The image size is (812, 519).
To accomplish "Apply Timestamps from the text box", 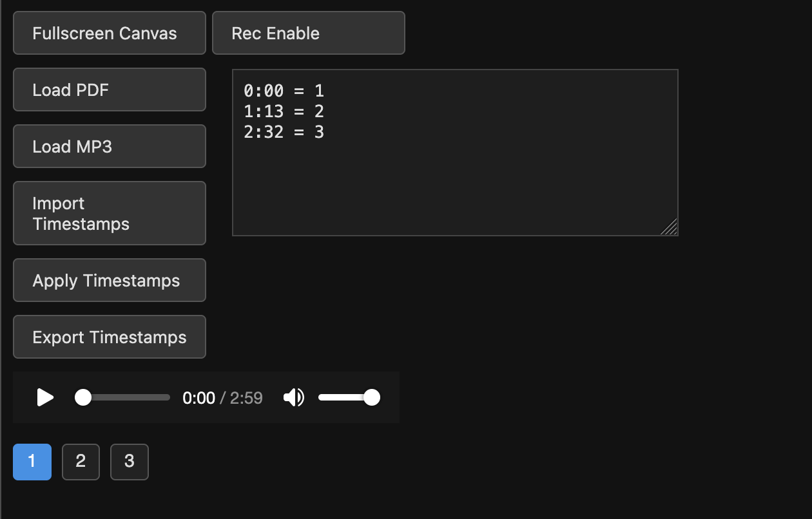I will click(x=110, y=280).
